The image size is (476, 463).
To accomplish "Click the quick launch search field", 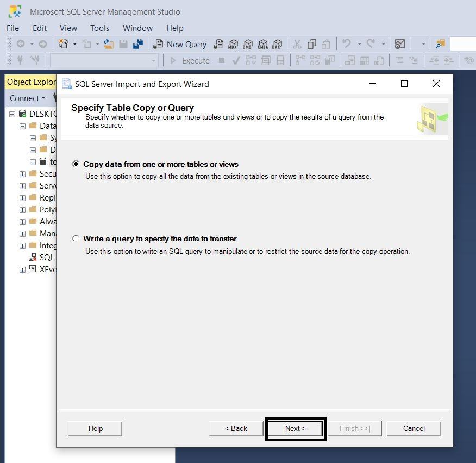I will tap(464, 45).
